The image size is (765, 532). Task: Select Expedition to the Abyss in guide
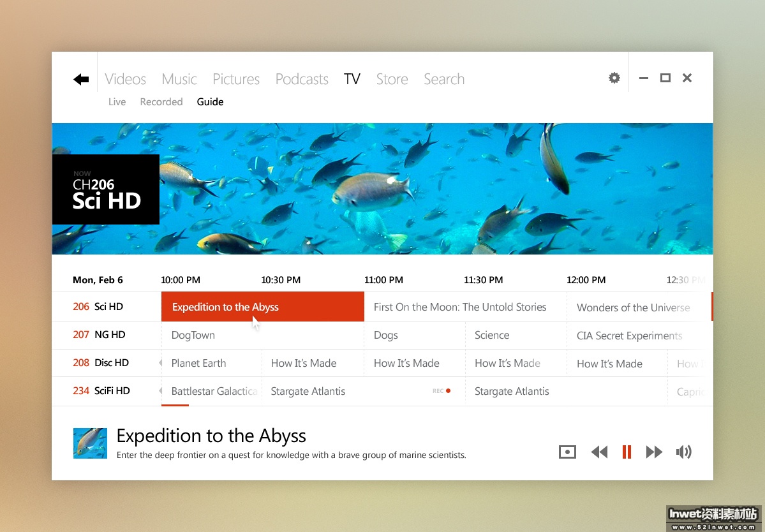[x=262, y=307]
